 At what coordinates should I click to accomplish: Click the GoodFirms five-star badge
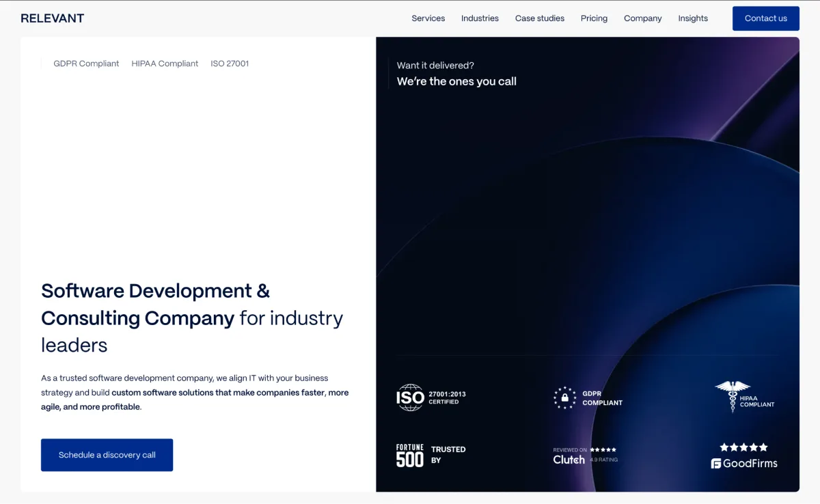pyautogui.click(x=744, y=456)
